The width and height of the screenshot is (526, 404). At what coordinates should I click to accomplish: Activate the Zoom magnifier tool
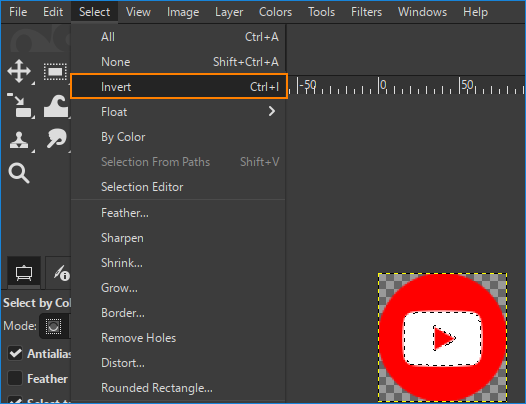(19, 173)
